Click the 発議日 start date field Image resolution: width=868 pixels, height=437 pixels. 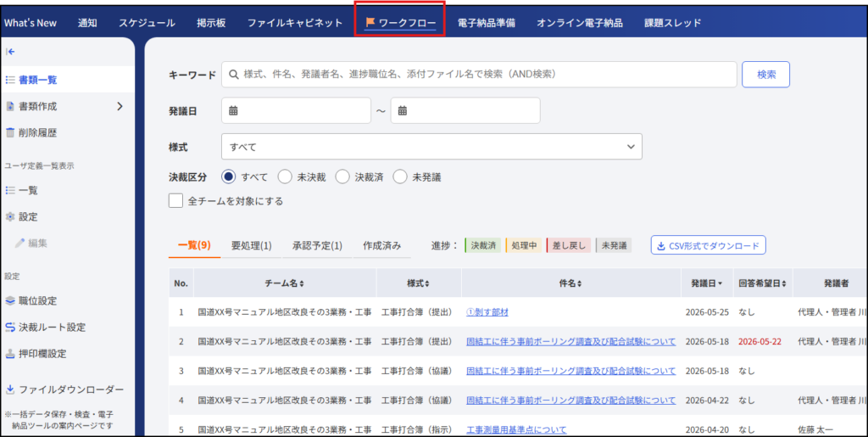(x=296, y=111)
